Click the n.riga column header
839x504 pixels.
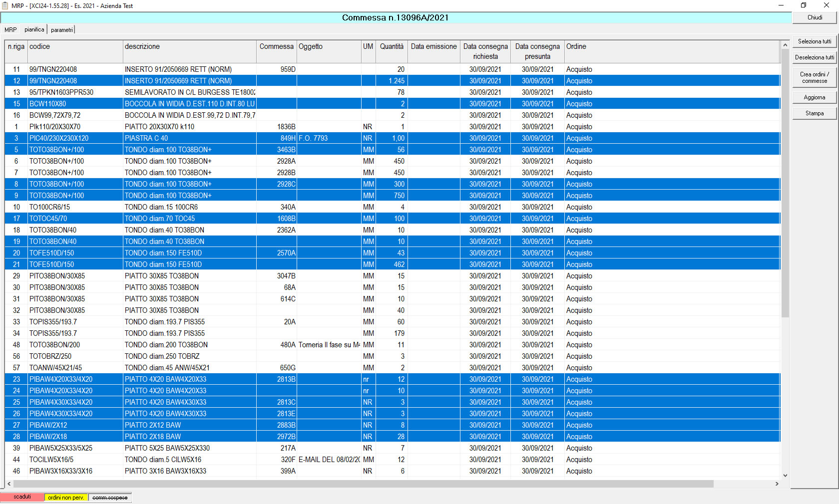16,51
